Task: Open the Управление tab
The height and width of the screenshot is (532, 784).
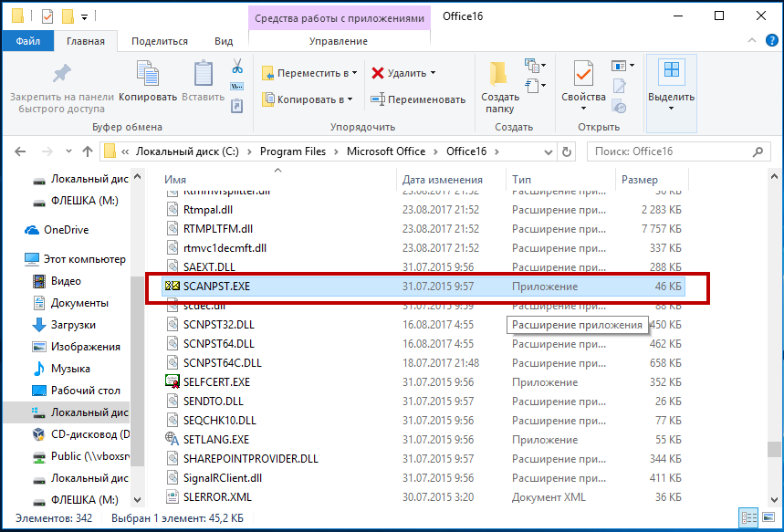Action: point(339,41)
